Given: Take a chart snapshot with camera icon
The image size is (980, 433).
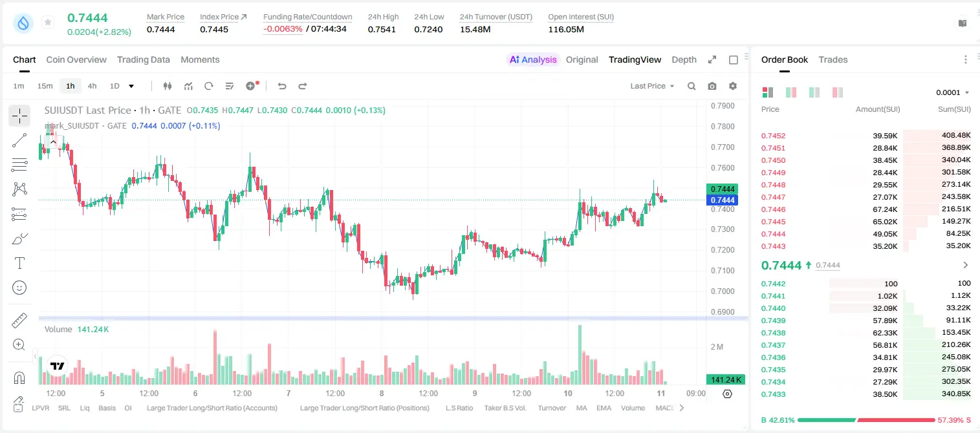Looking at the screenshot, I should 712,86.
